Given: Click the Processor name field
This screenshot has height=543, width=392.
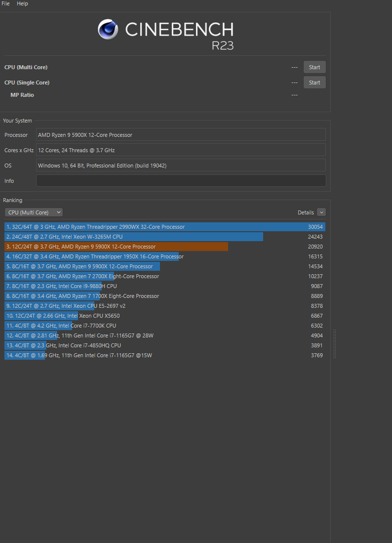Looking at the screenshot, I should coord(181,135).
